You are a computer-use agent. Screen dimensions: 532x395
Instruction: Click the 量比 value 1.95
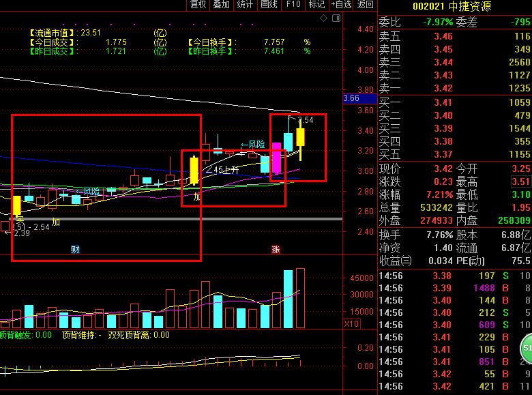tap(521, 207)
